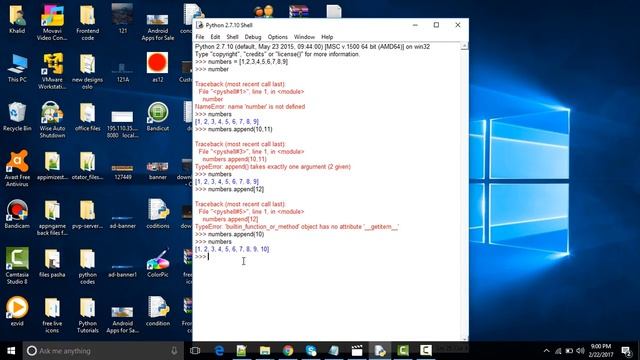The width and height of the screenshot is (640, 360).
Task: Open the clock showing 9:00 PM
Action: 601,351
